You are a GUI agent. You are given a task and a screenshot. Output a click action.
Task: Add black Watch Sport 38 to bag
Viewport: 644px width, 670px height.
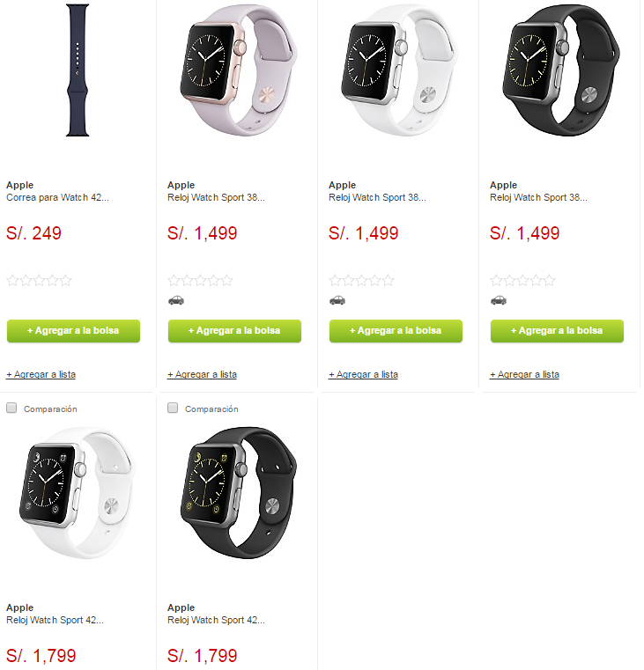tap(557, 331)
